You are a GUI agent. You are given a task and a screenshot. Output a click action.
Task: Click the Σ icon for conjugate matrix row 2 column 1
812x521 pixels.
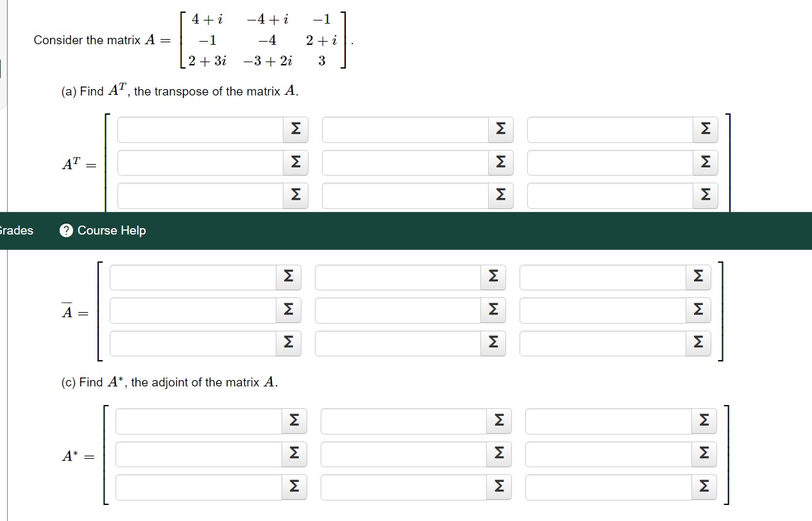(287, 310)
